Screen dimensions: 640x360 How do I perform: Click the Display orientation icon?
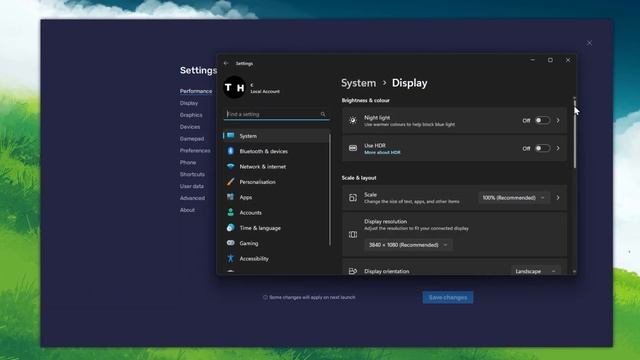coord(353,271)
